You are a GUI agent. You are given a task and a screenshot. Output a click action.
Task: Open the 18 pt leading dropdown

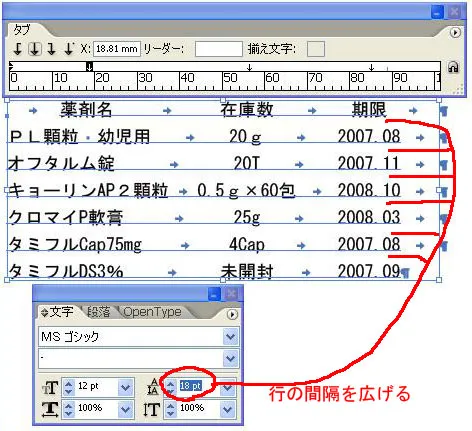(228, 387)
